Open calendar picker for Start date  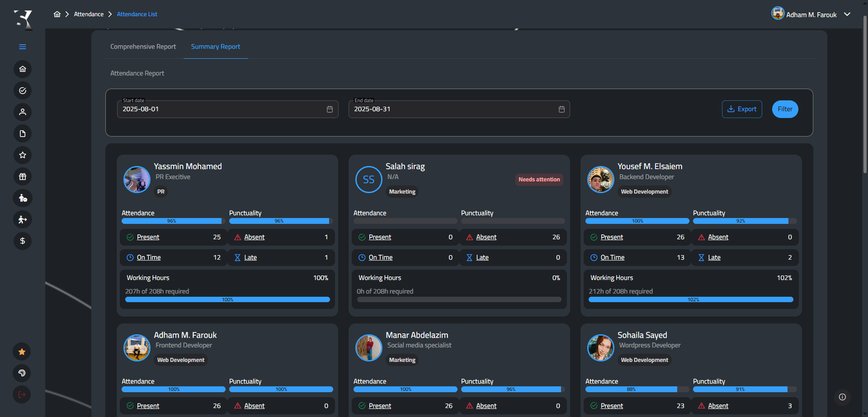point(329,109)
